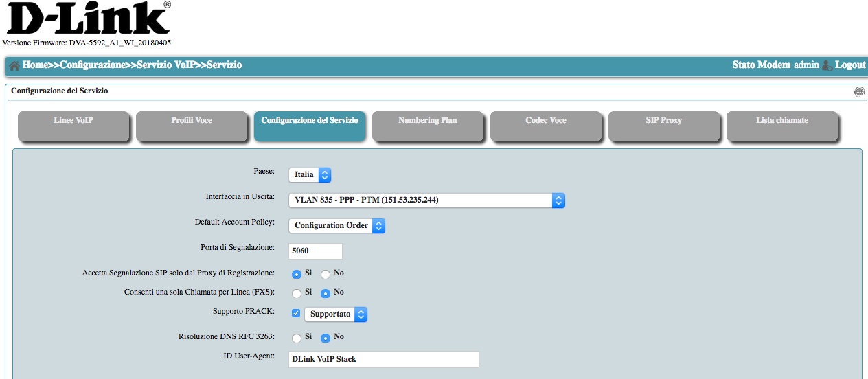Click the Servizio breadcrumb link

point(225,65)
